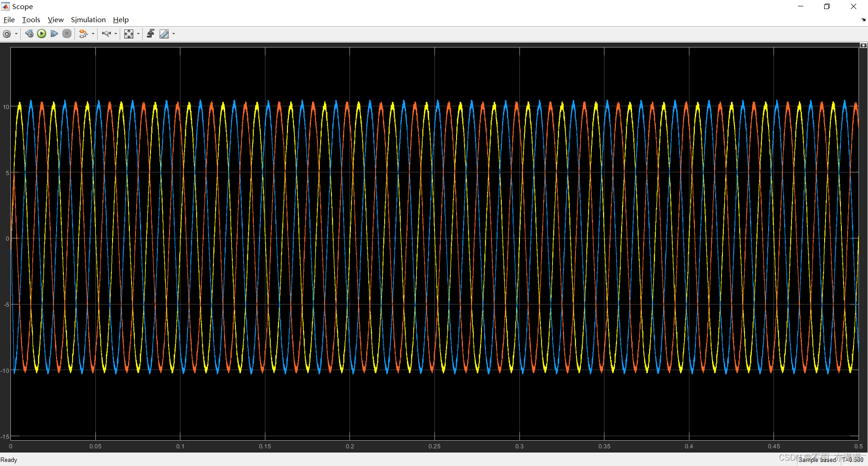Viewport: 868px width, 466px height.
Task: Click the maximize axes button at plot corner
Action: point(863,45)
